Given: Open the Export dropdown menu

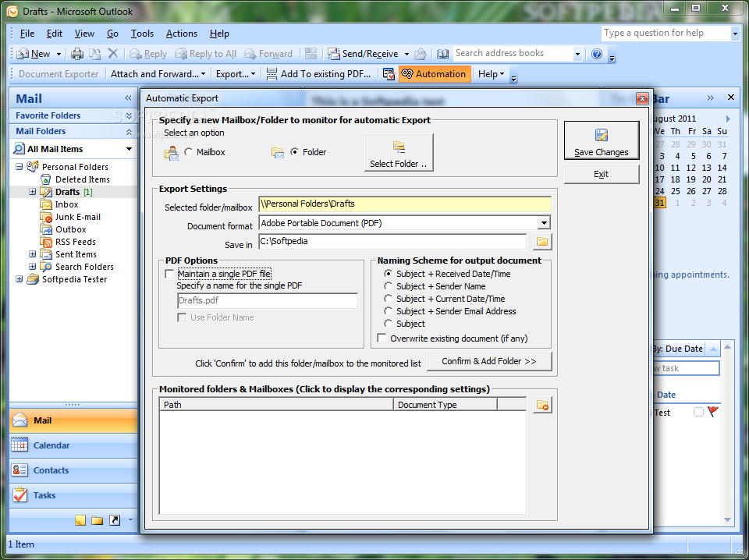Looking at the screenshot, I should [x=236, y=74].
